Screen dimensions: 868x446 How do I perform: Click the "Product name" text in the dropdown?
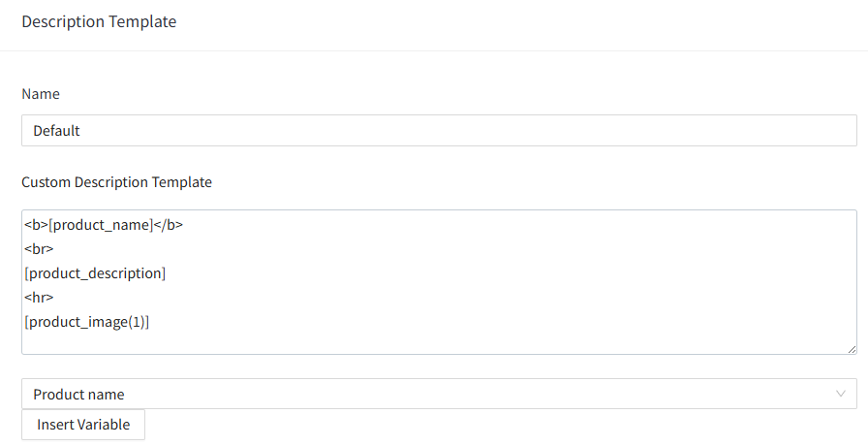[x=78, y=395]
